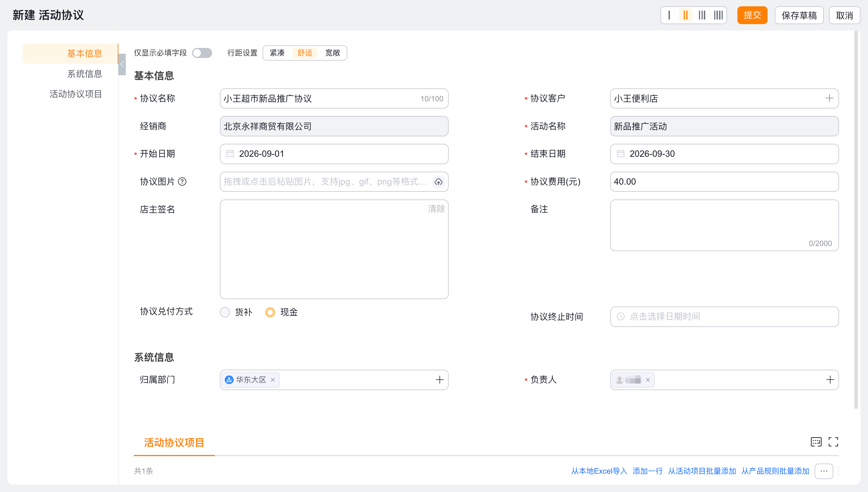Select 货补 payment method radio
Screen dimensions: 868x492
pyautogui.click(x=225, y=312)
